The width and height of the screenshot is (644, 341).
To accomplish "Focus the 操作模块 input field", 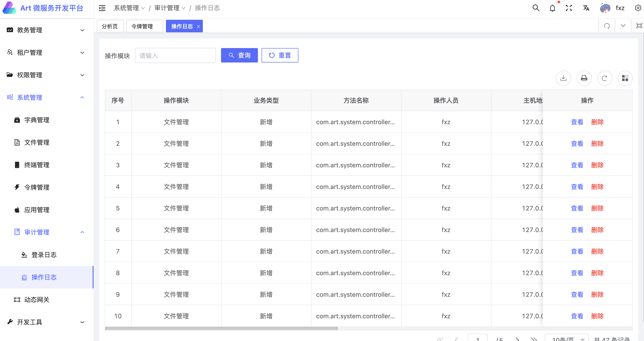I will click(x=175, y=55).
